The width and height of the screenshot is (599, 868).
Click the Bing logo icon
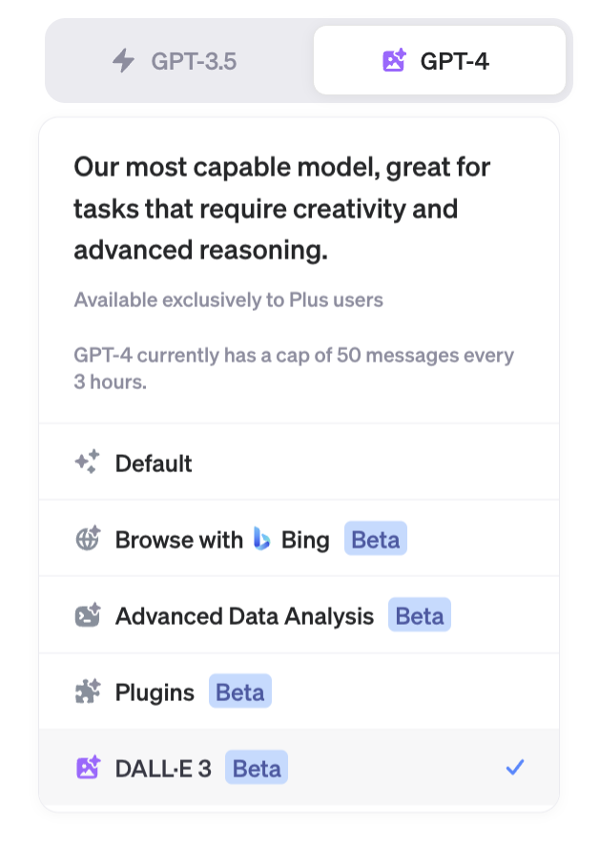coord(262,539)
